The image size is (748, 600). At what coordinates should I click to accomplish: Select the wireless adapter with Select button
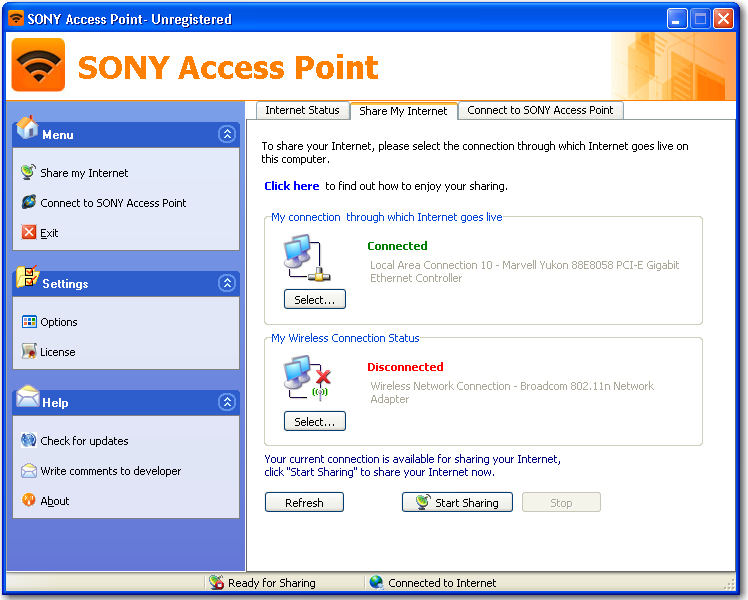tap(314, 421)
